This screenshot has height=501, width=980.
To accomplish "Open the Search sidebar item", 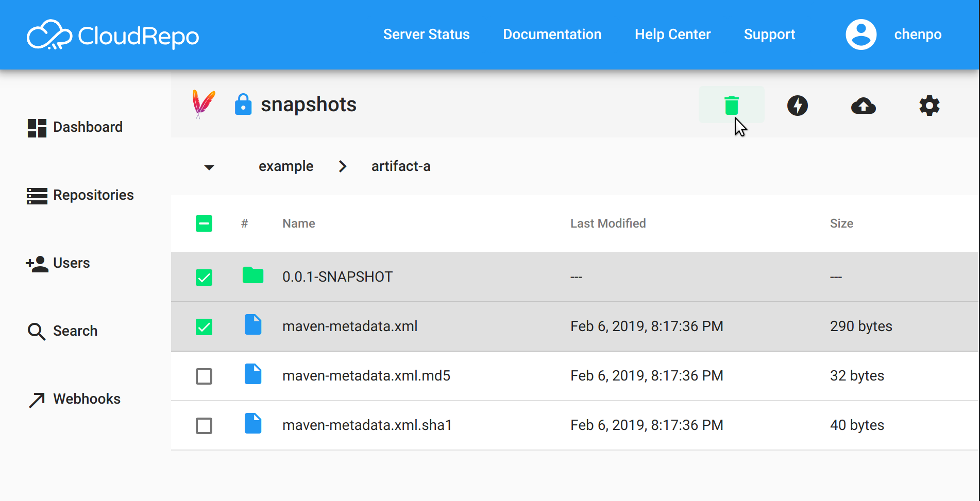I will click(x=62, y=331).
